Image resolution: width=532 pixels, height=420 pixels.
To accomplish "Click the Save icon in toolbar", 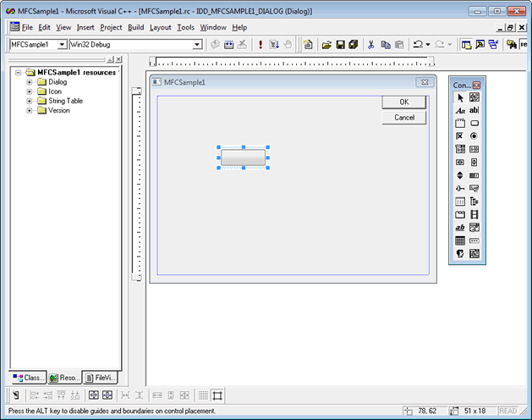I will tap(340, 44).
